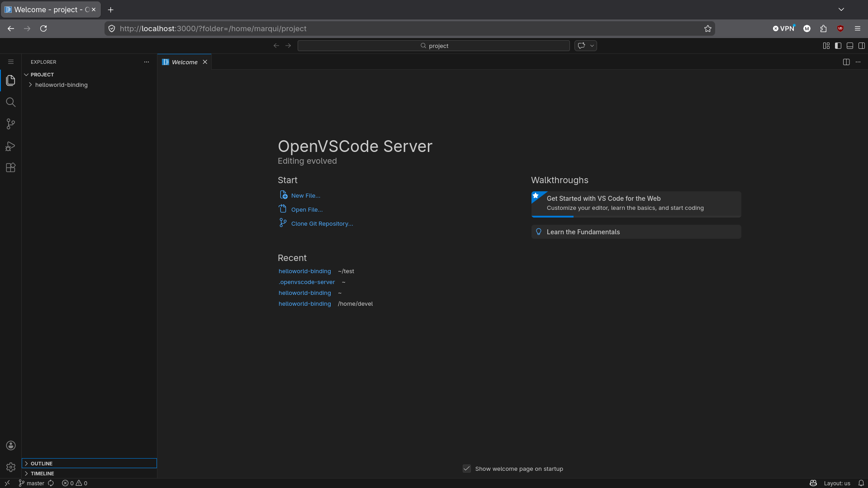Screen dimensions: 868x488
Task: Uncheck Show welcome page on startup
Action: 467,469
